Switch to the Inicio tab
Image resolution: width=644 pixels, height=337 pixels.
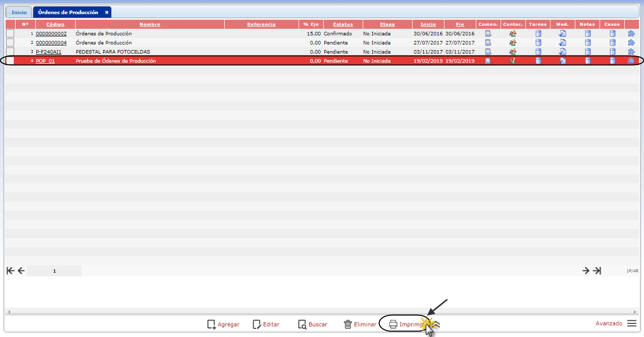tap(19, 12)
